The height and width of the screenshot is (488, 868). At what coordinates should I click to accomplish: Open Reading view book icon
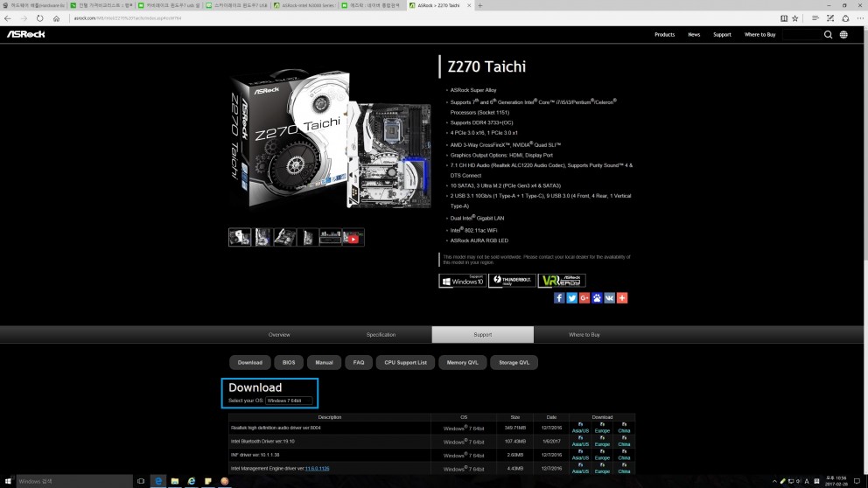[x=784, y=18]
